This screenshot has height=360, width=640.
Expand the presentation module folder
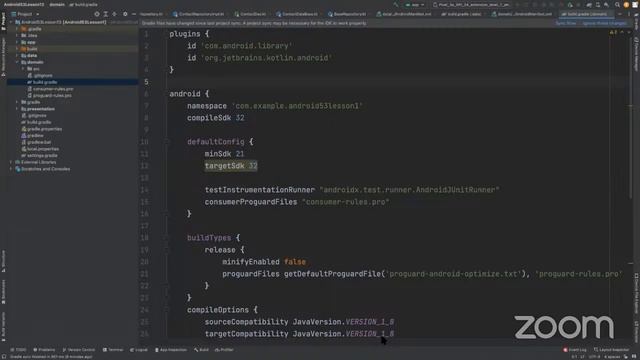point(17,109)
